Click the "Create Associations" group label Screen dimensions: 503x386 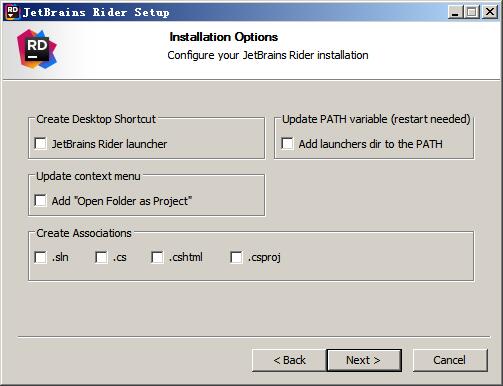84,233
